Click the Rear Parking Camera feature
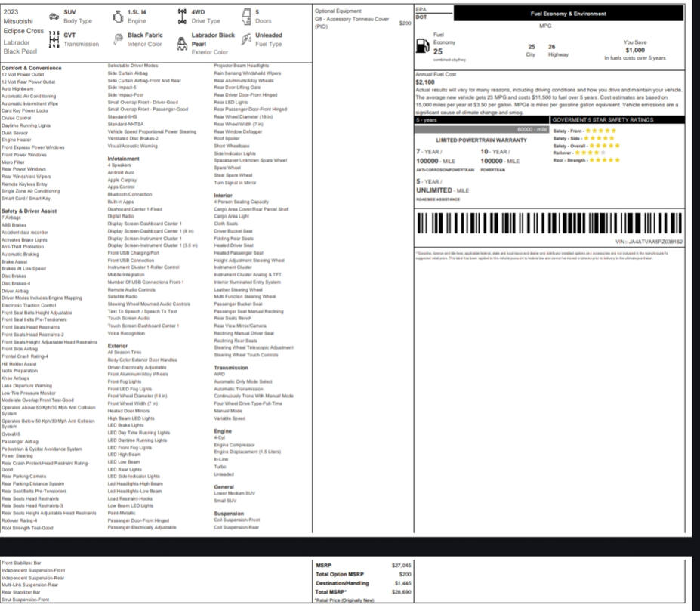This screenshot has width=700, height=611. click(23, 476)
